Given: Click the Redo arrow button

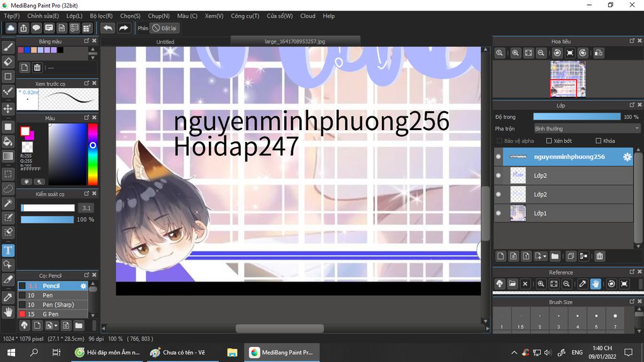Looking at the screenshot, I should point(123,28).
